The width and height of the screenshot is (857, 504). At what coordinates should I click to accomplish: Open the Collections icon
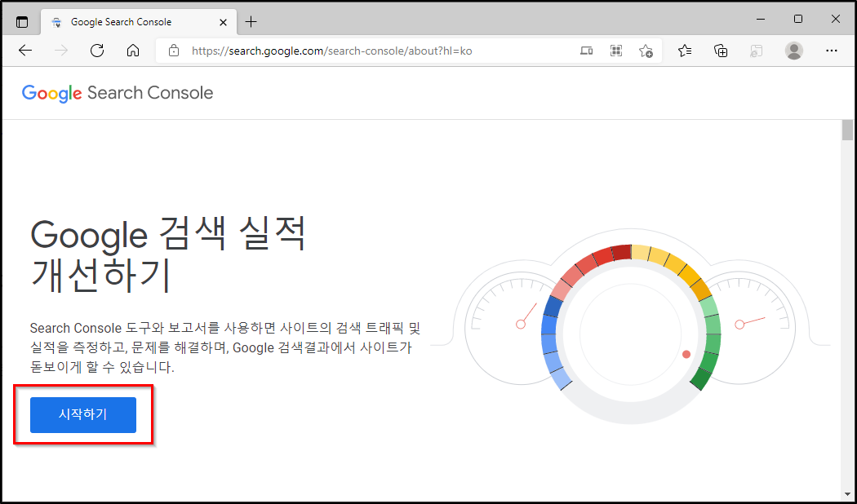(x=721, y=51)
